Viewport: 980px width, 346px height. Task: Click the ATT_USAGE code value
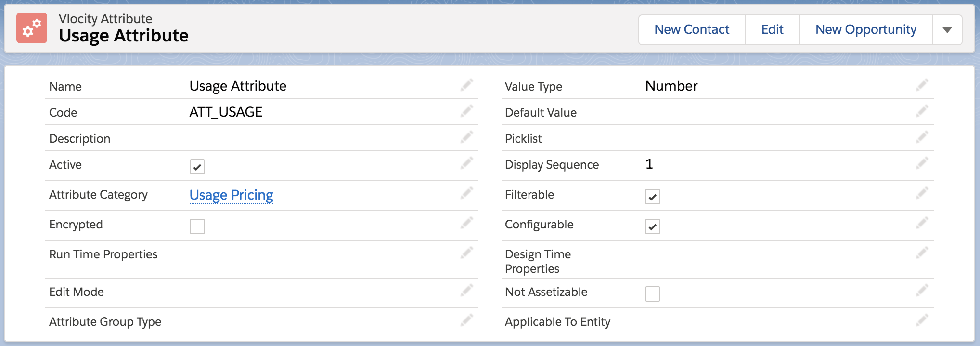tap(226, 112)
